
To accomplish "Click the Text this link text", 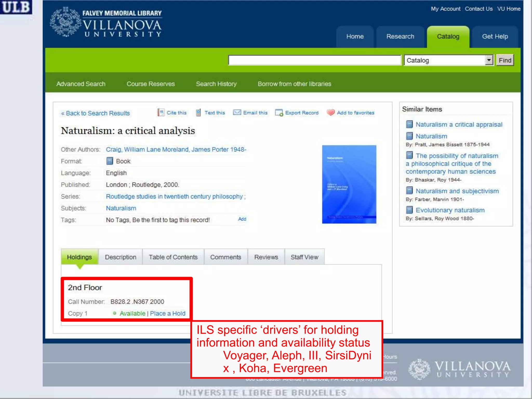I will 215,113.
